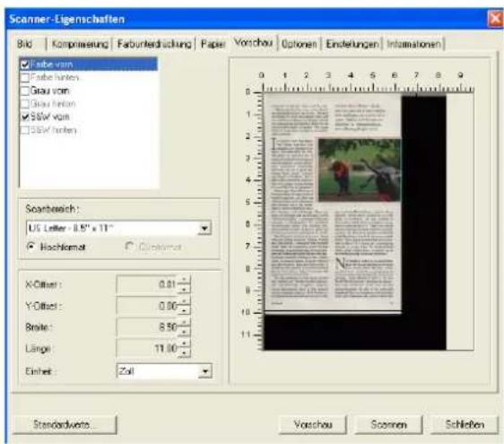Start scanning with the Scannen button
The width and height of the screenshot is (504, 444).
[x=388, y=424]
